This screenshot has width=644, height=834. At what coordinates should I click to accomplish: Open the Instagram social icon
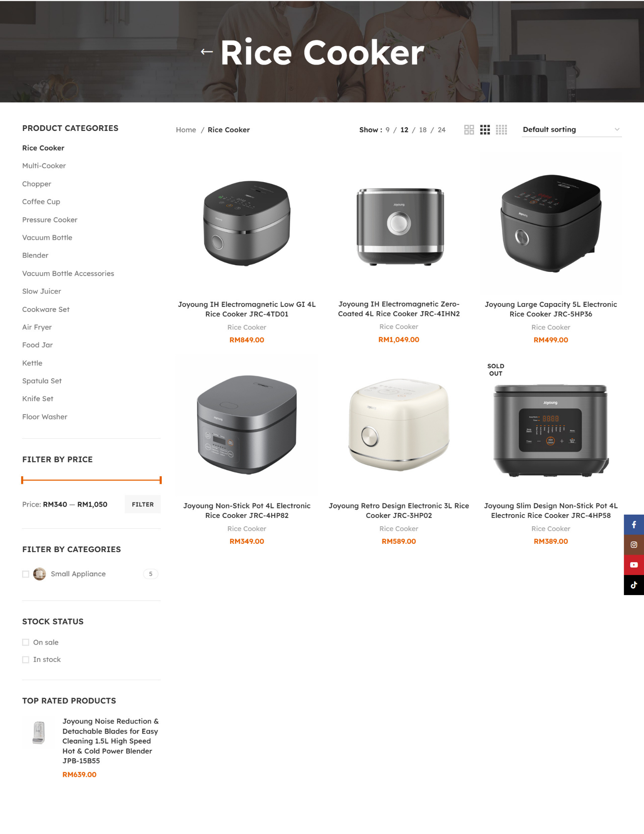(x=634, y=545)
